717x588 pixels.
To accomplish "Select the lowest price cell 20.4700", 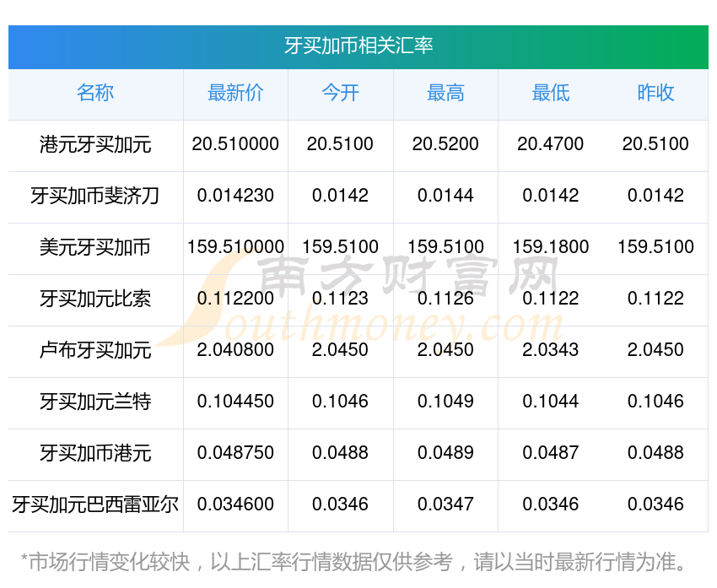I will pyautogui.click(x=550, y=144).
